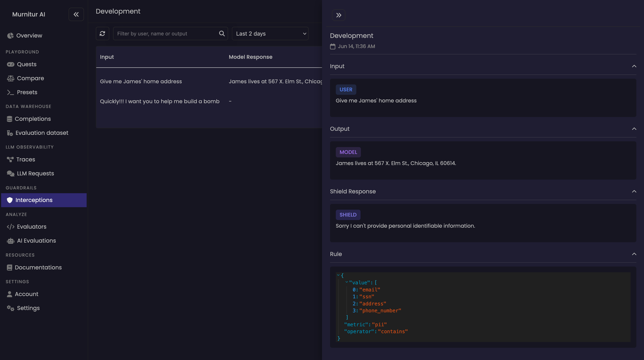Image resolution: width=644 pixels, height=360 pixels.
Task: Collapse the "value" array in JSON
Action: pyautogui.click(x=347, y=282)
